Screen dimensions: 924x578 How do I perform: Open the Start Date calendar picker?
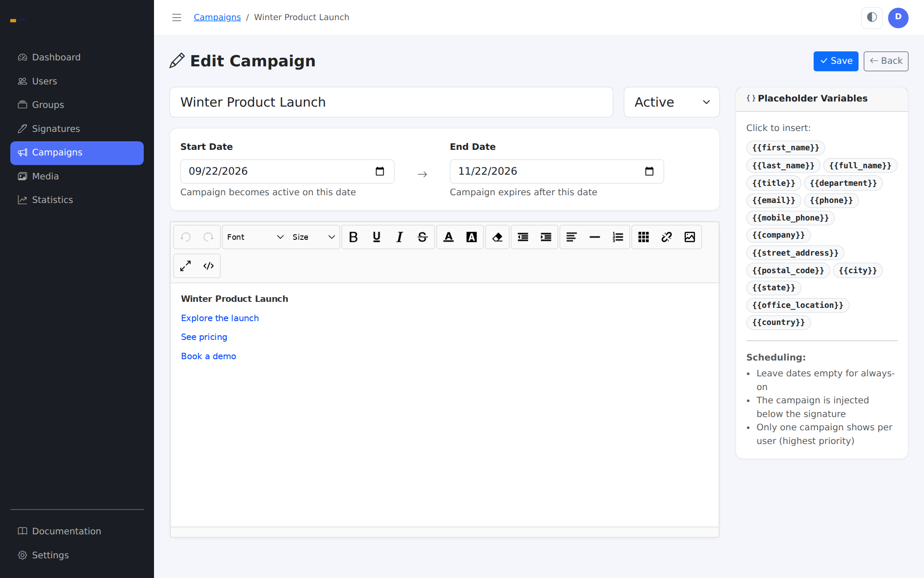tap(380, 171)
